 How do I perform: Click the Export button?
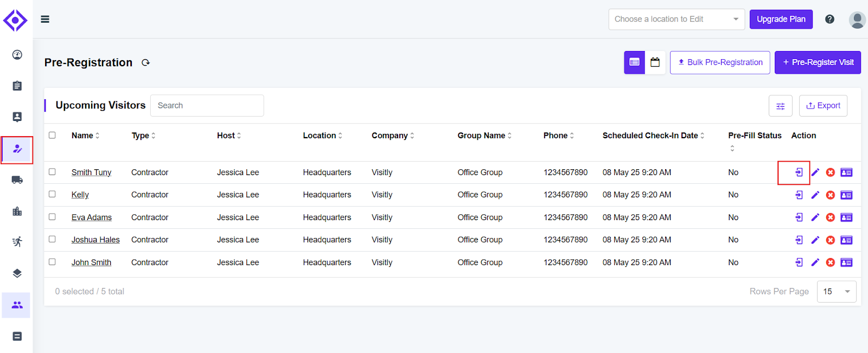tap(823, 106)
